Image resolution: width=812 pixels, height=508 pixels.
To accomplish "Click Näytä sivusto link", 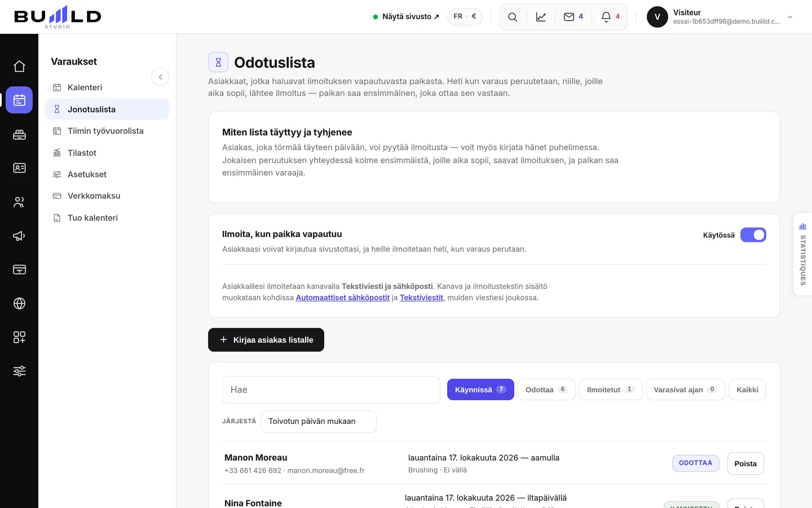I will pyautogui.click(x=406, y=17).
